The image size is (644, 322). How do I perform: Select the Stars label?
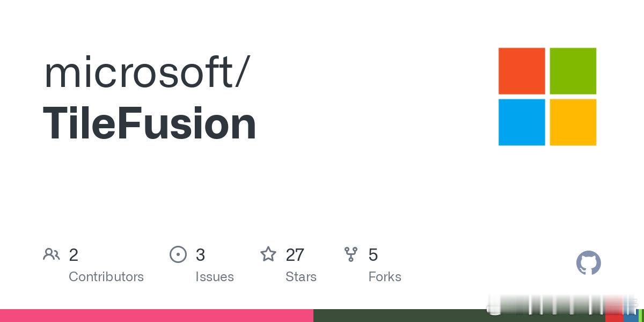[x=301, y=277]
